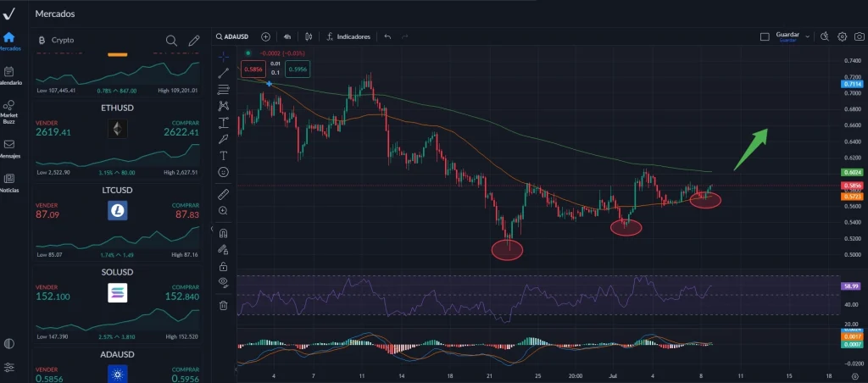Toggle the green status dot on chart

click(248, 53)
